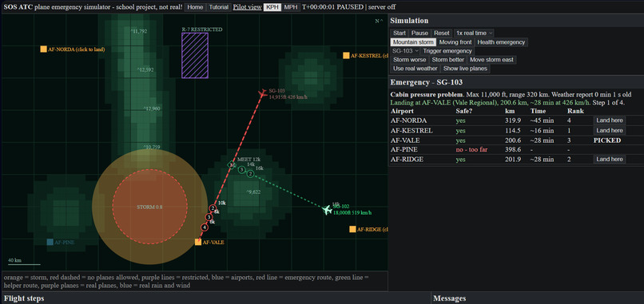Screen dimensions: 644x304
Task: Click Storm worse button
Action: coord(409,60)
